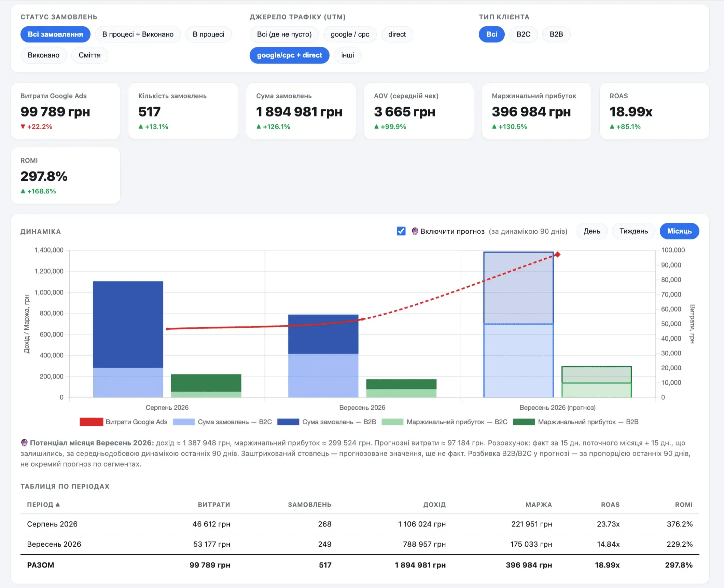Sort the table by the "ПЕРІОД" column

tap(43, 505)
